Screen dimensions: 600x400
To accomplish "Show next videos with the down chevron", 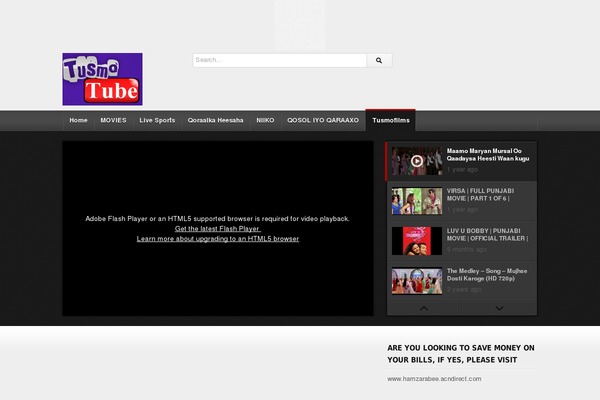I will click(499, 309).
